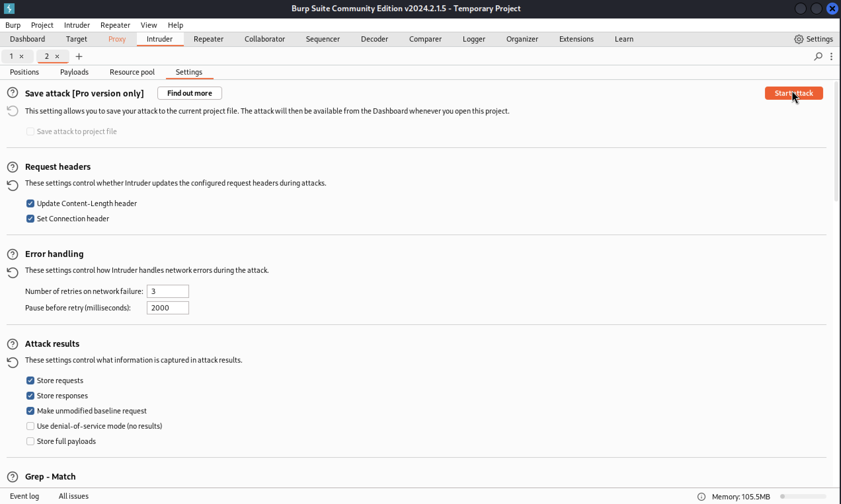Screen dimensions: 841x504
Task: Open the Resource pool sub-tab
Action: click(132, 72)
